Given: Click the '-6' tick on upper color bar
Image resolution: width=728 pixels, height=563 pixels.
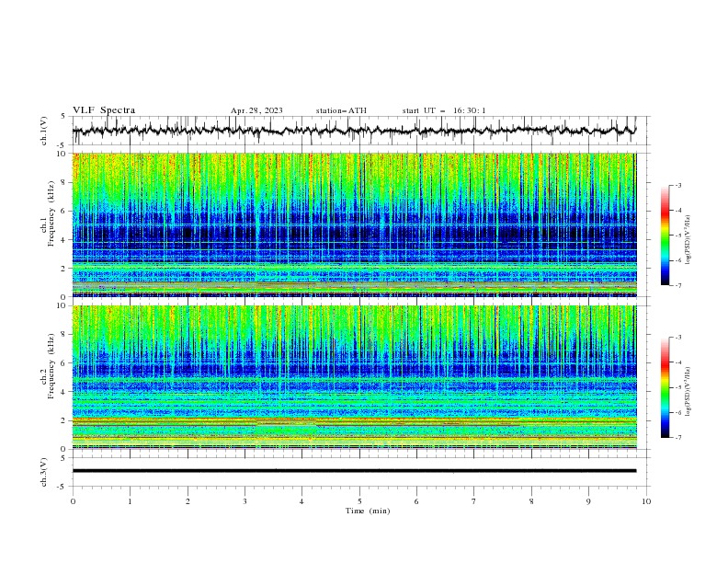Looking at the screenshot, I should click(677, 260).
